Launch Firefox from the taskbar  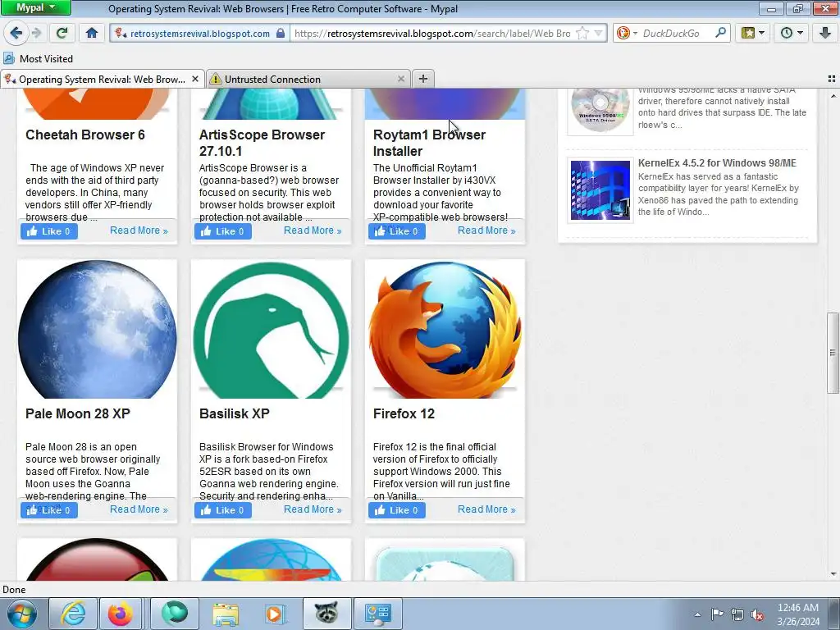pyautogui.click(x=121, y=614)
